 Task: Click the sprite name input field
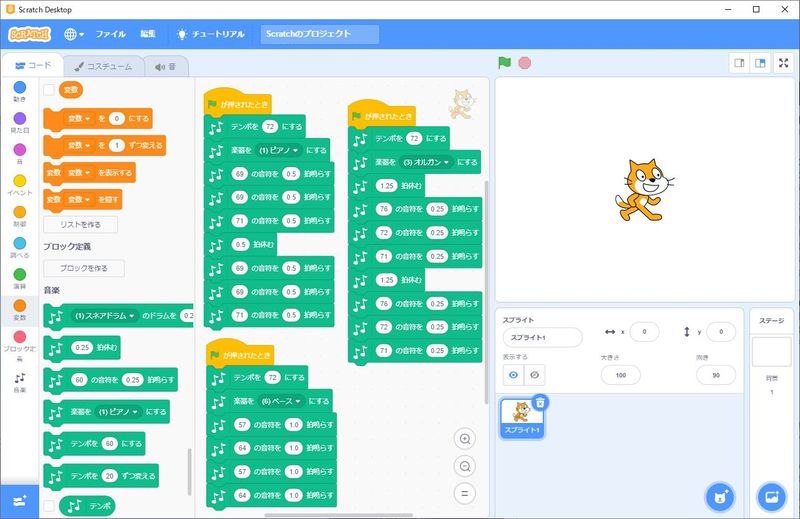[541, 338]
